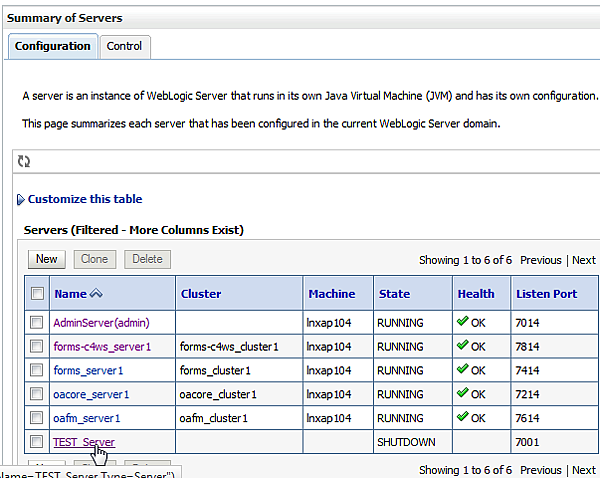The height and width of the screenshot is (478, 600).
Task: Check the oafm_server1 row checkbox
Action: (36, 418)
